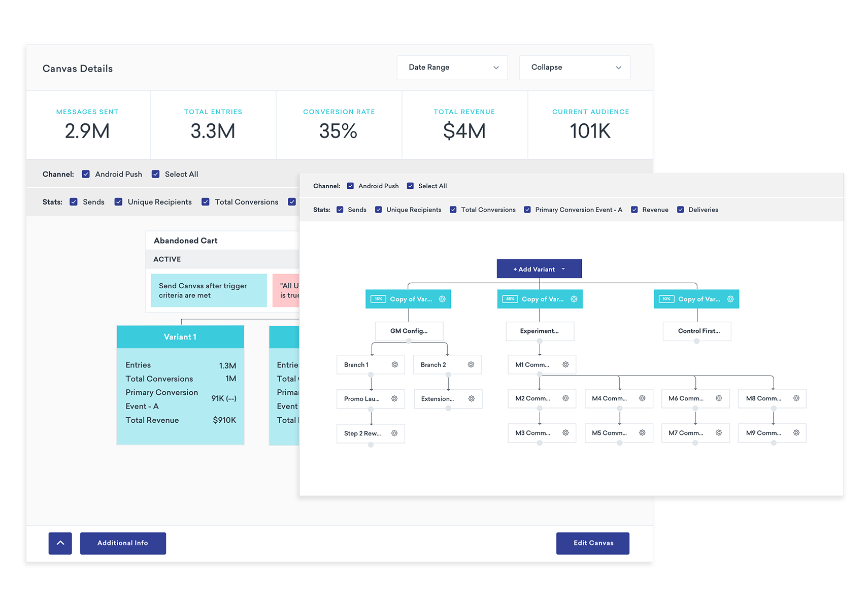Viewport: 868px width, 609px height.
Task: Click the Additional Info button
Action: pos(123,543)
